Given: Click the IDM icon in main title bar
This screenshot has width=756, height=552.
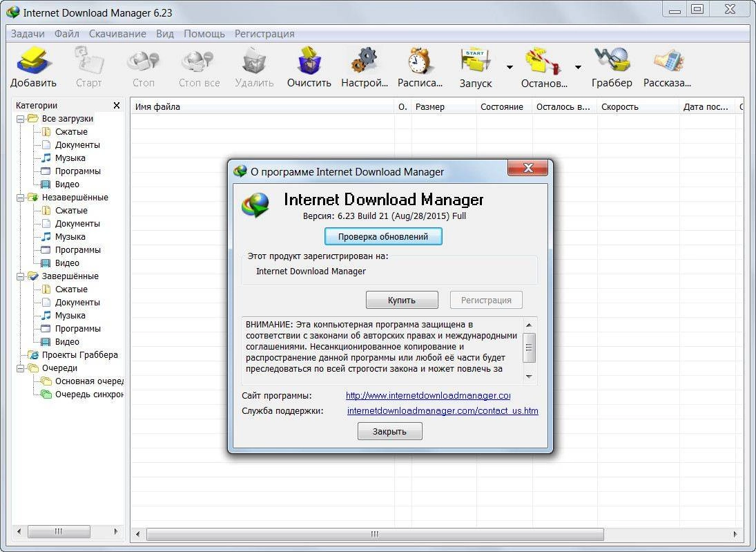Looking at the screenshot, I should pos(13,12).
